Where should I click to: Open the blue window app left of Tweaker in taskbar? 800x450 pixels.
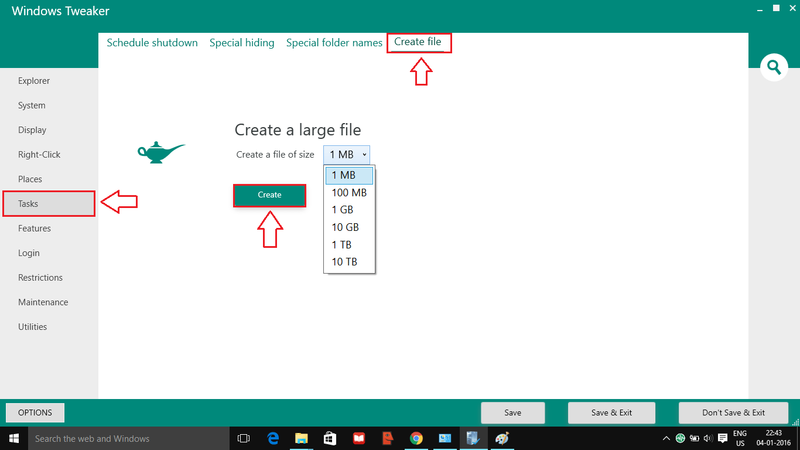445,438
